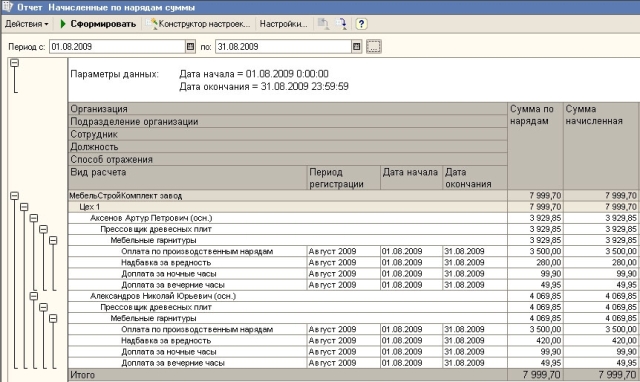Collapse the Параметры данных group
The height and width of the screenshot is (382, 640).
15,63
